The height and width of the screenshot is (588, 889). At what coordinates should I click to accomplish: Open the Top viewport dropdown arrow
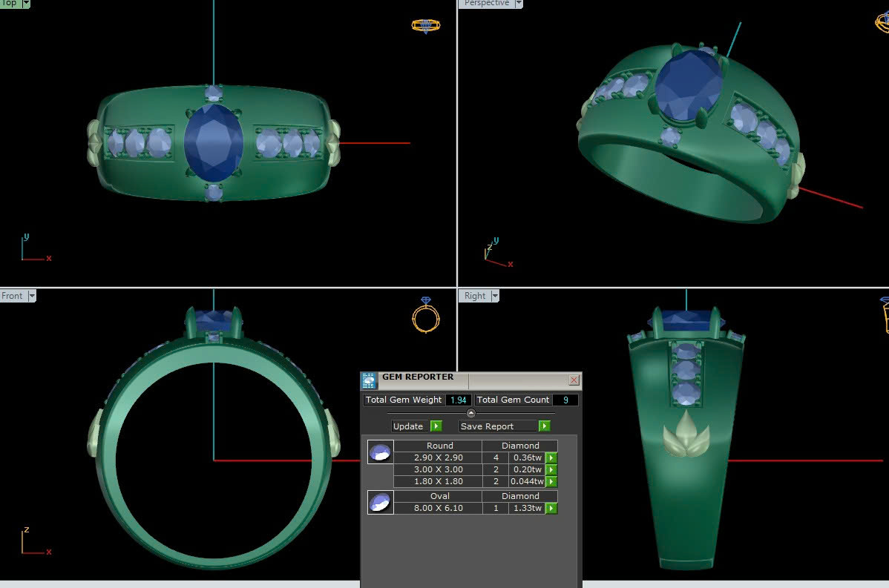pyautogui.click(x=27, y=4)
